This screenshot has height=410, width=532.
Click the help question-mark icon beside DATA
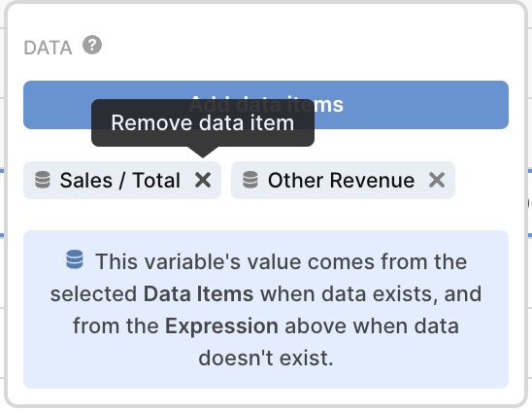92,45
